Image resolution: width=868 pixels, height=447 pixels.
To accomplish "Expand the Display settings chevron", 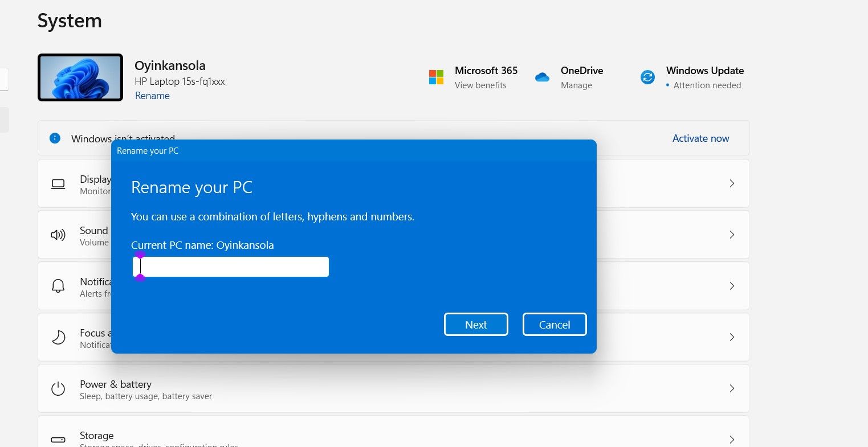I will click(732, 183).
